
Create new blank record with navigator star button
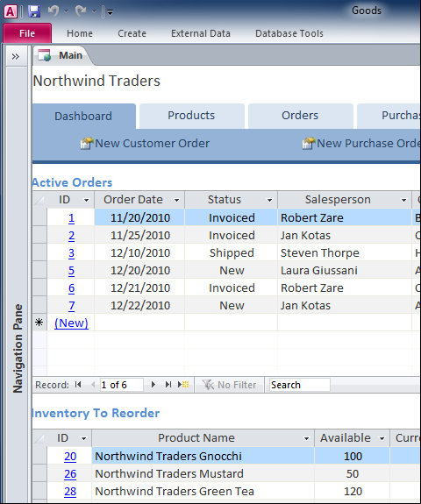click(183, 385)
